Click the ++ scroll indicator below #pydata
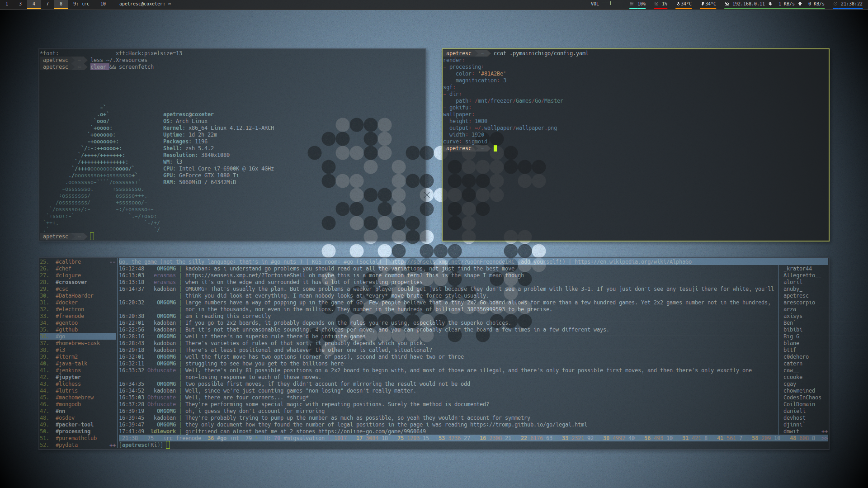 pos(113,445)
